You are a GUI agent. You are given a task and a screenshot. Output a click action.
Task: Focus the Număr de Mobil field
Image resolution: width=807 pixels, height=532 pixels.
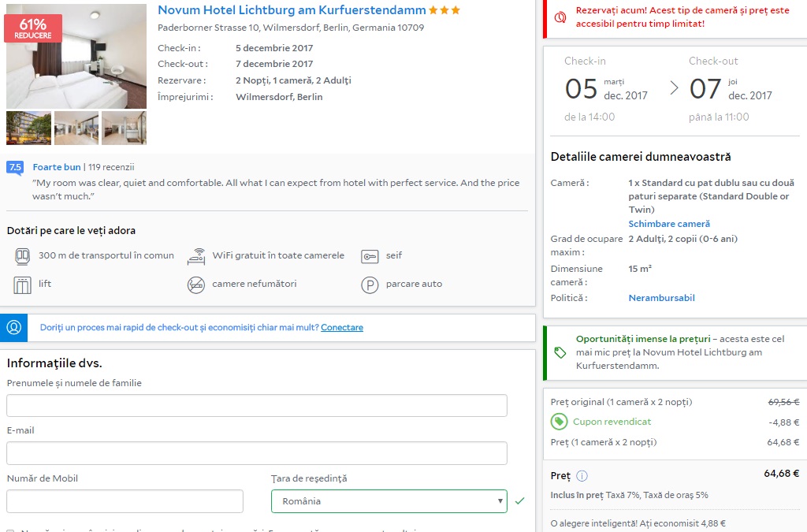[x=125, y=501]
